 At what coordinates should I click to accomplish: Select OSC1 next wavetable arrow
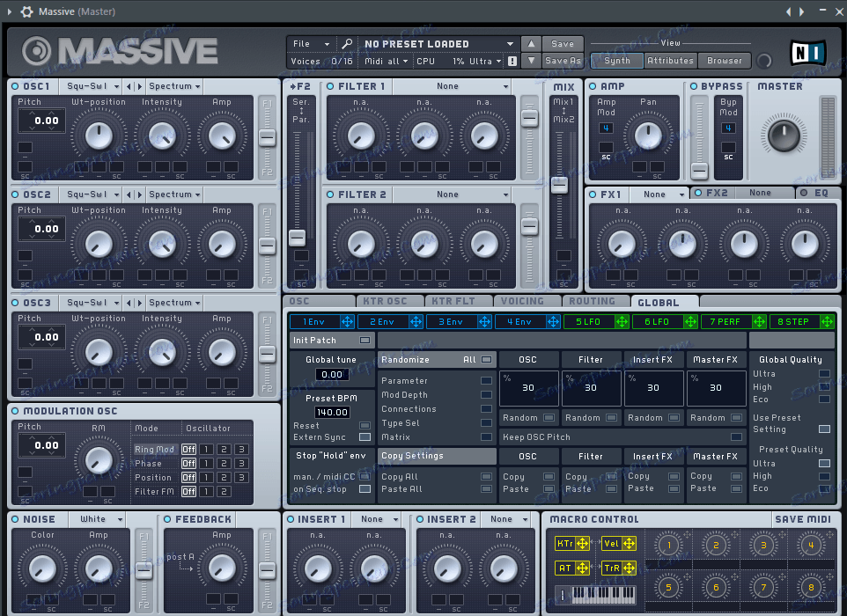140,86
